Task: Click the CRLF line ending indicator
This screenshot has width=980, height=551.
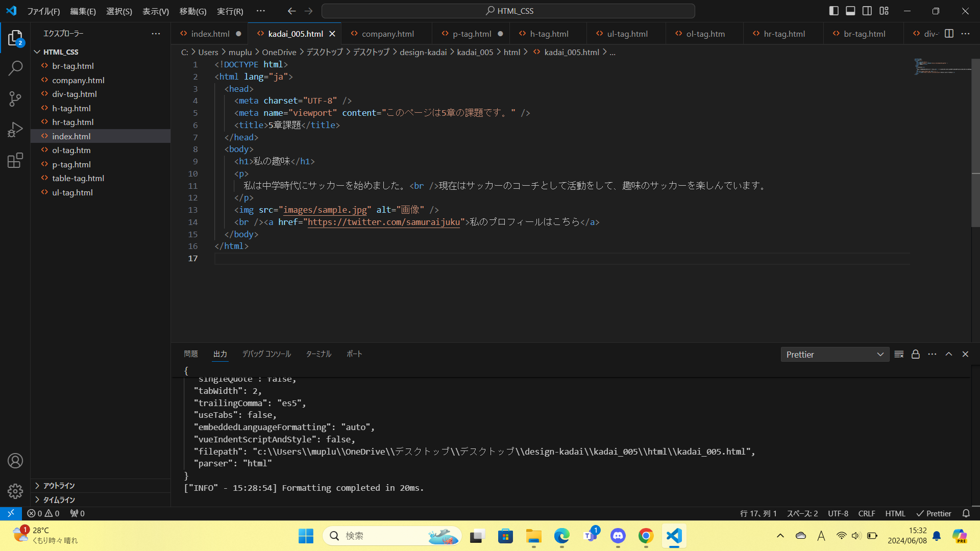Action: click(866, 514)
